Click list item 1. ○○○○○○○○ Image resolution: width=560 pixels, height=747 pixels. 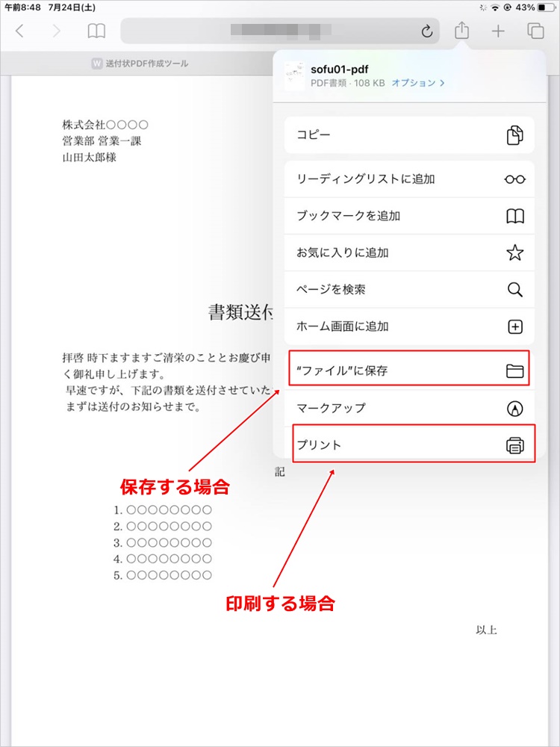162,510
